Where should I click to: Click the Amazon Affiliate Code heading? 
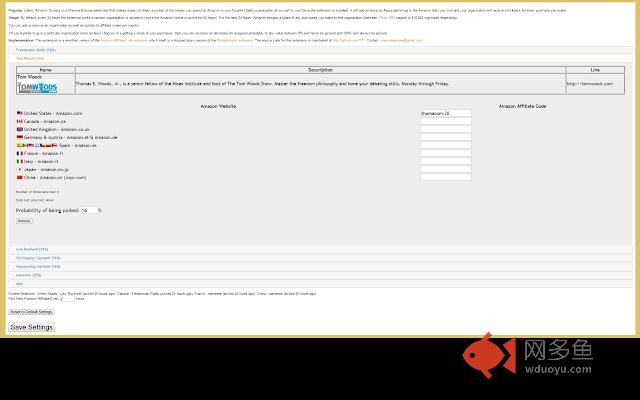tap(522, 106)
